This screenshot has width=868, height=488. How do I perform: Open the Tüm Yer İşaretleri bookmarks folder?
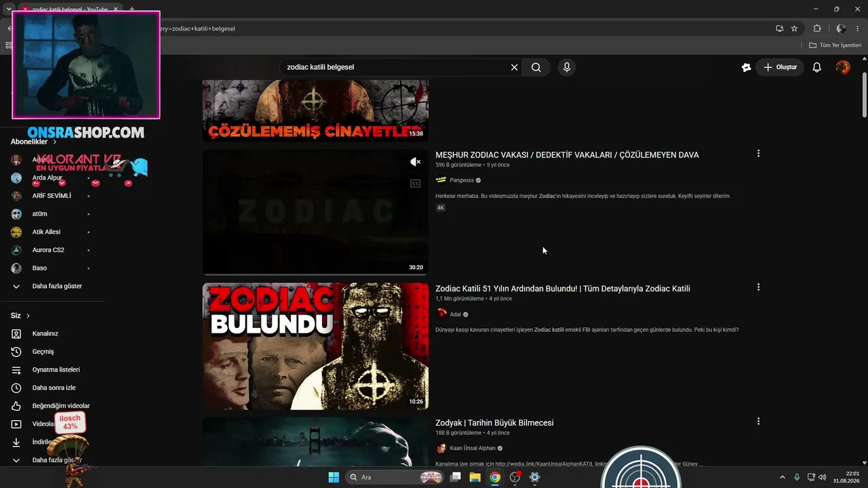[x=835, y=45]
